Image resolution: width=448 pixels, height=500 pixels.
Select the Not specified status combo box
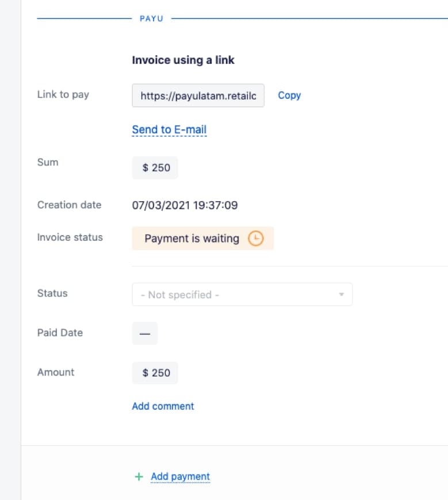242,294
